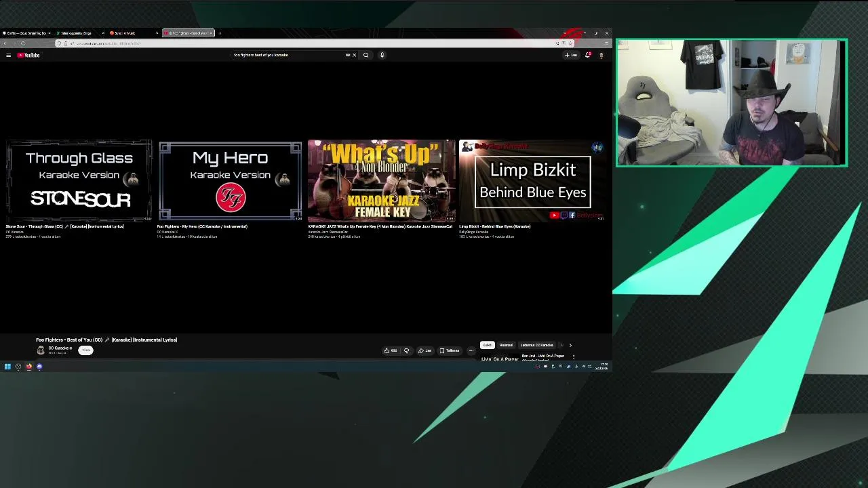Switch to the first Cloud Streaming browser tab

tap(26, 33)
